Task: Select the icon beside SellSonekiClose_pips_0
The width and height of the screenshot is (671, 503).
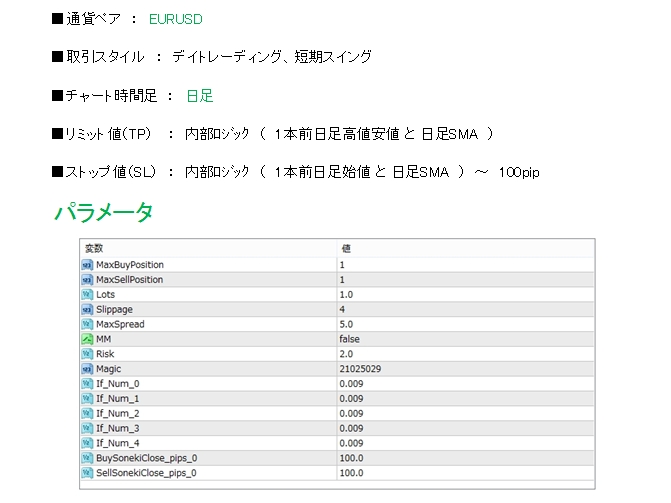Action: pos(87,473)
